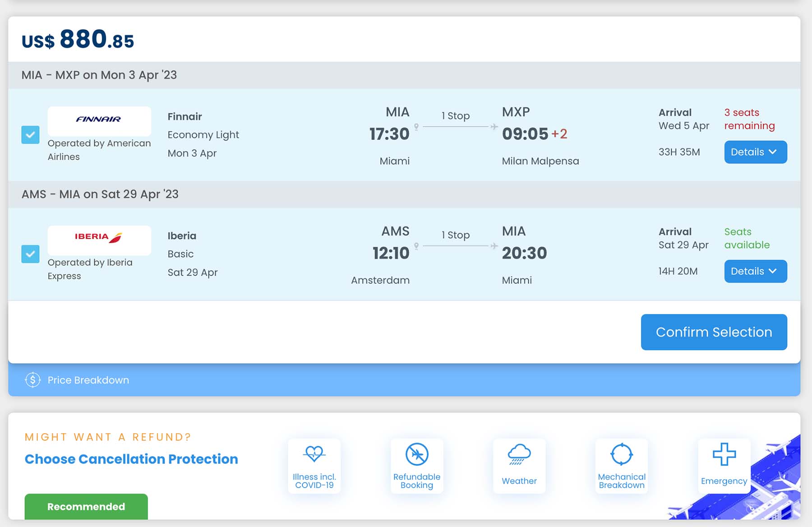Select the Emergency cross icon
Screen dimensions: 812x527
[724, 454]
